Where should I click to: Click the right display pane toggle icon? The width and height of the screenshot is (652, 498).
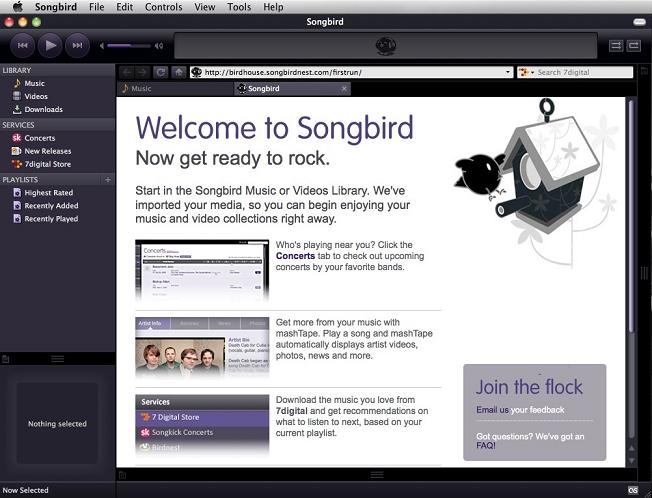(x=645, y=71)
